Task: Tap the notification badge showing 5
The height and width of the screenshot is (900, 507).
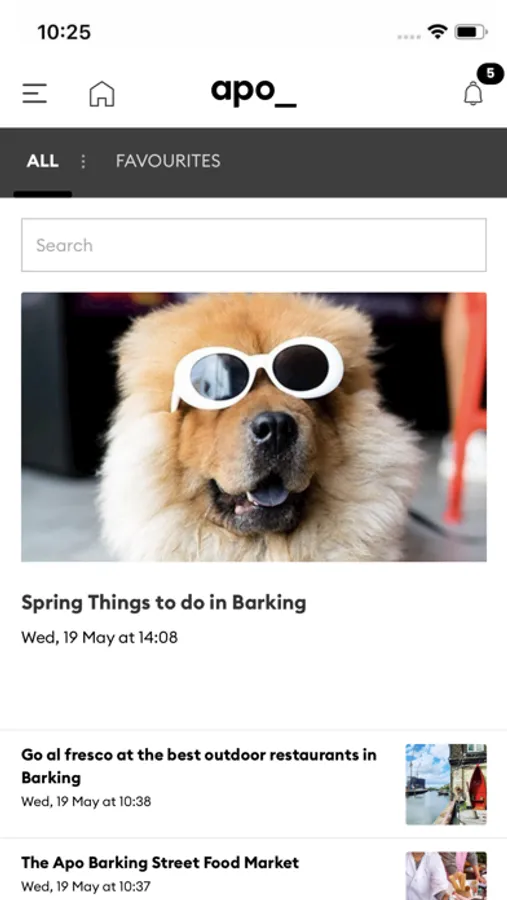Action: tap(490, 73)
